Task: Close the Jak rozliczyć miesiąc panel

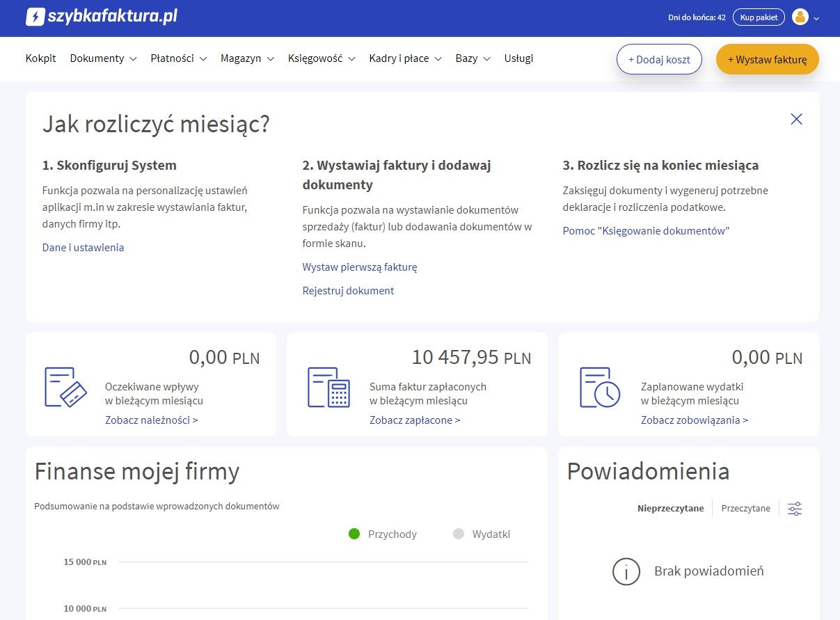Action: click(x=797, y=119)
